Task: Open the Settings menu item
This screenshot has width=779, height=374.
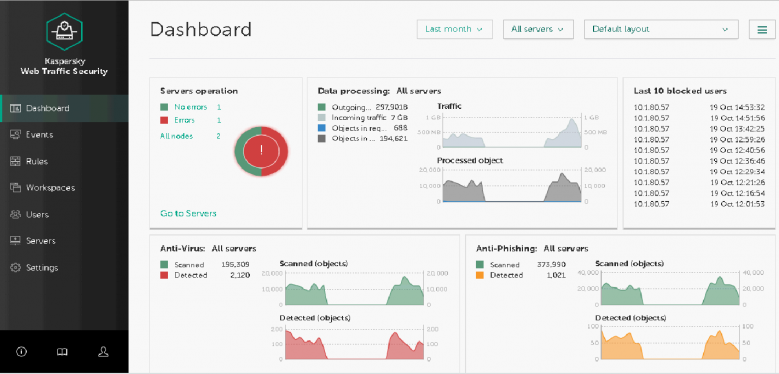Action: [64, 268]
